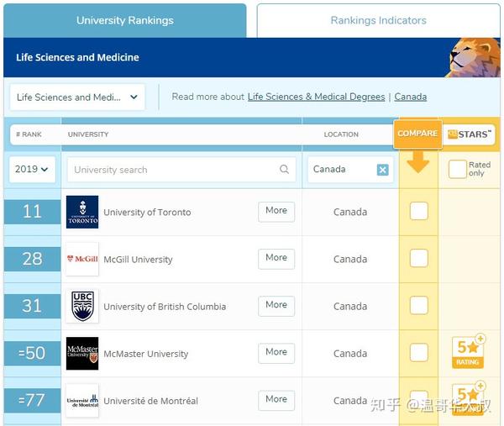Tick compare box for University of British Columbia
Image resolution: width=504 pixels, height=426 pixels.
coord(419,306)
